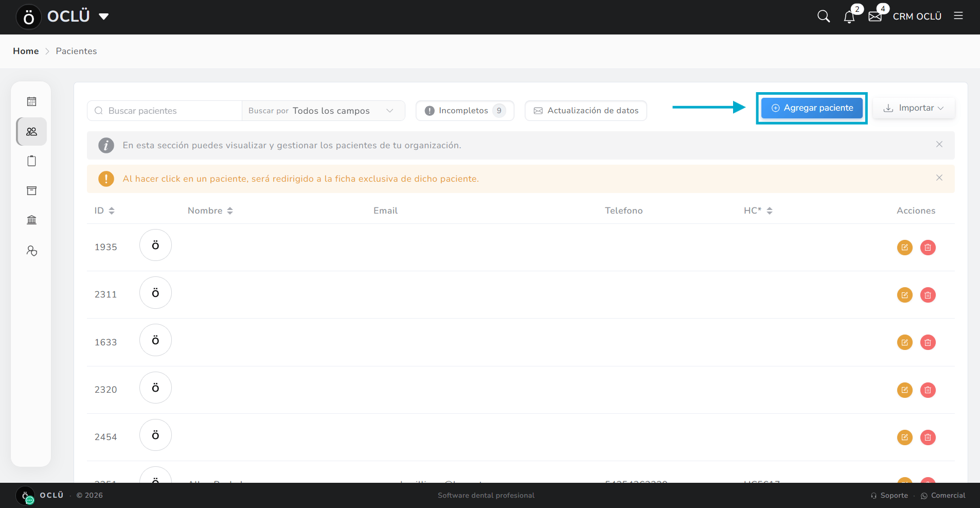Open the calendar icon in sidebar
The width and height of the screenshot is (980, 508).
tap(31, 101)
